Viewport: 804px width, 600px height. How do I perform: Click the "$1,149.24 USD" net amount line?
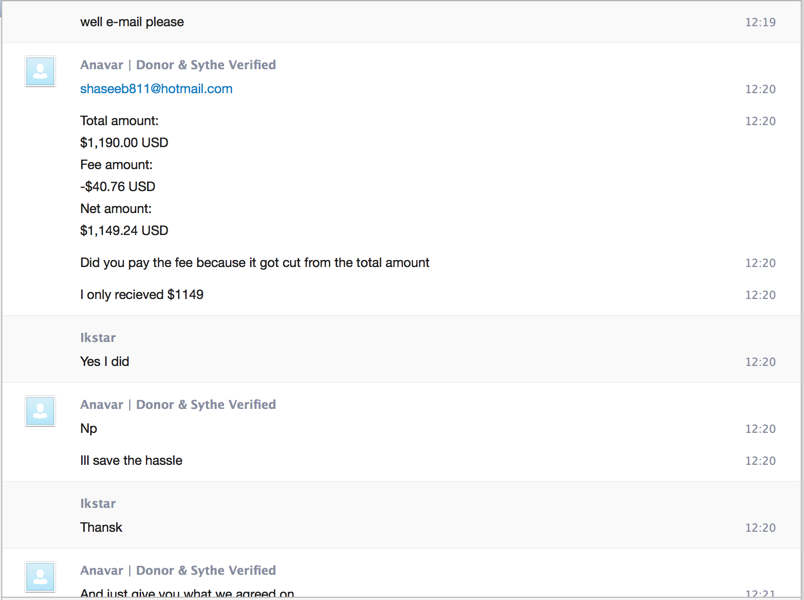click(124, 231)
